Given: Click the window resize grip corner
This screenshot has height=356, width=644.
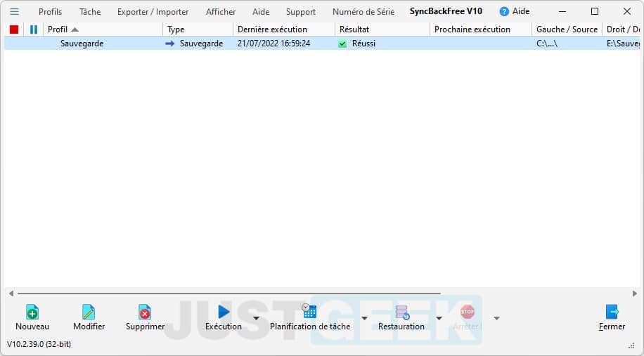Looking at the screenshot, I should coord(631,345).
